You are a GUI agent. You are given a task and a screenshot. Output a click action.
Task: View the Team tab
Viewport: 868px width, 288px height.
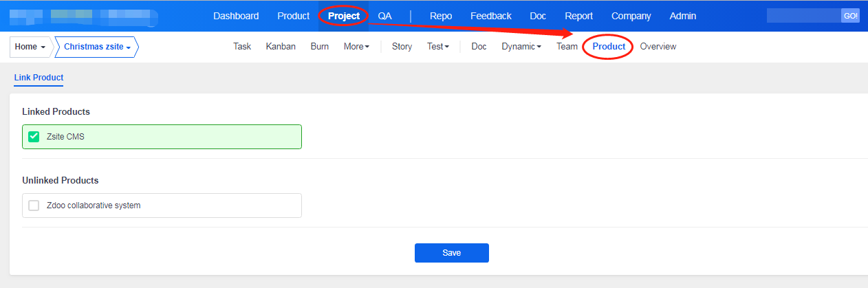(x=567, y=47)
